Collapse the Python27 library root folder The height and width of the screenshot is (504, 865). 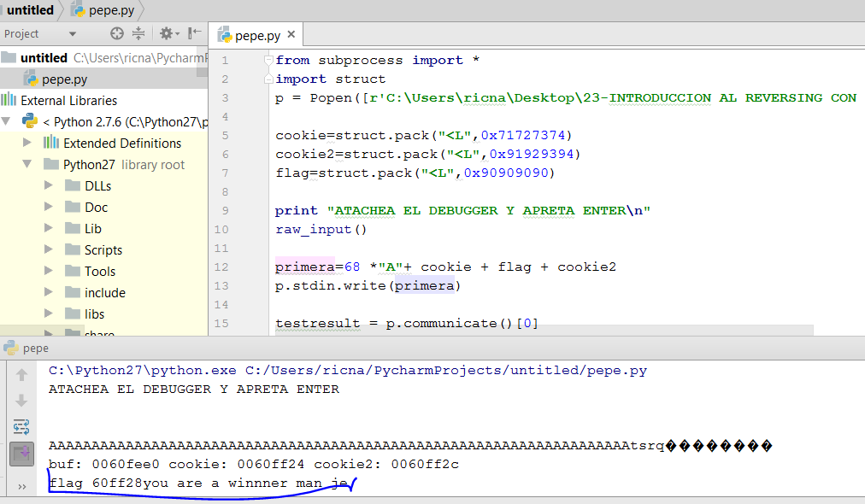(x=27, y=164)
